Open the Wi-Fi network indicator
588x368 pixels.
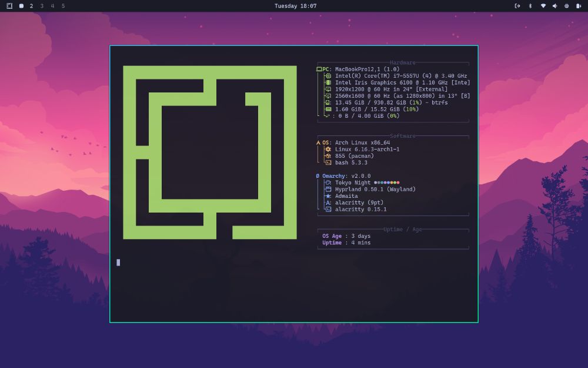click(543, 6)
